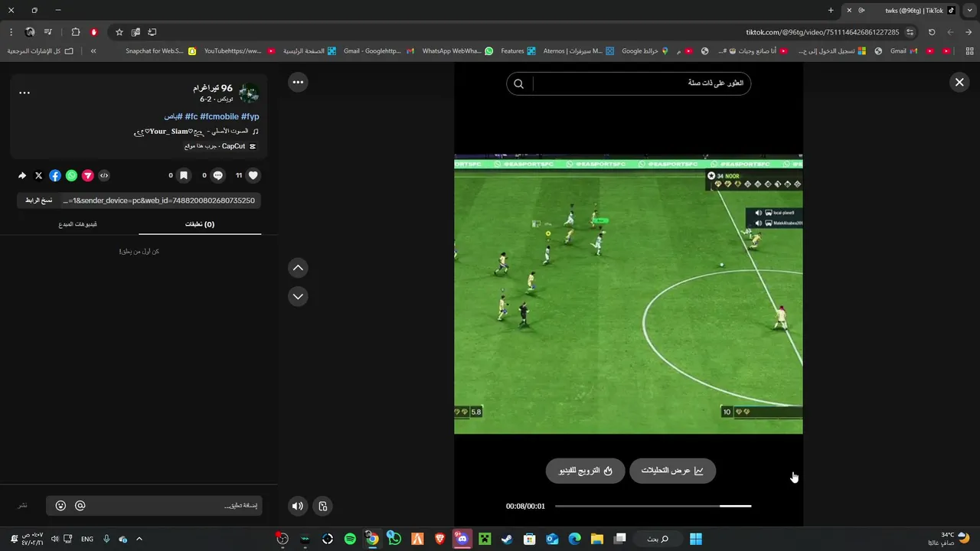The height and width of the screenshot is (551, 980).
Task: Expand hidden bookmarks chevron
Action: [93, 51]
